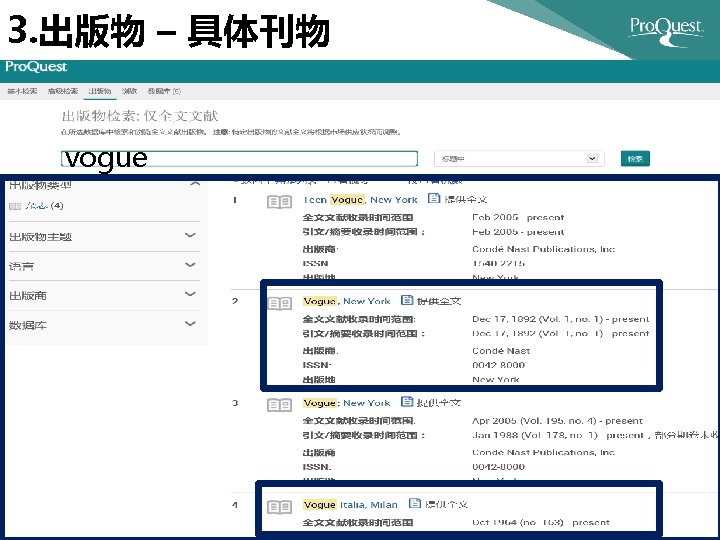Collapse the 出版物类型 filter section

pyautogui.click(x=195, y=184)
